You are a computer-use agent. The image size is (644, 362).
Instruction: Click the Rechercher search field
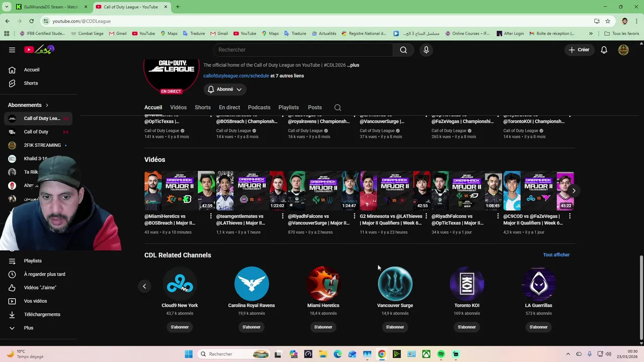[x=303, y=50]
